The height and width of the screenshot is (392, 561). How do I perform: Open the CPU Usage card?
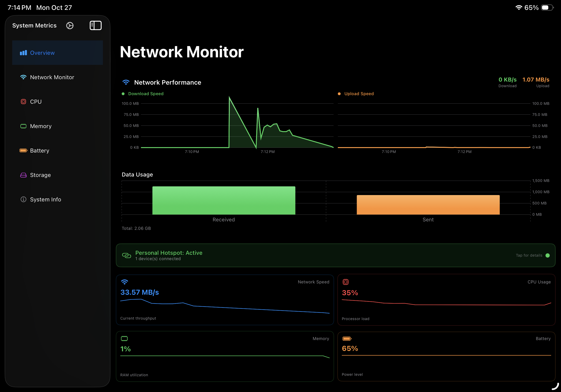click(x=446, y=300)
